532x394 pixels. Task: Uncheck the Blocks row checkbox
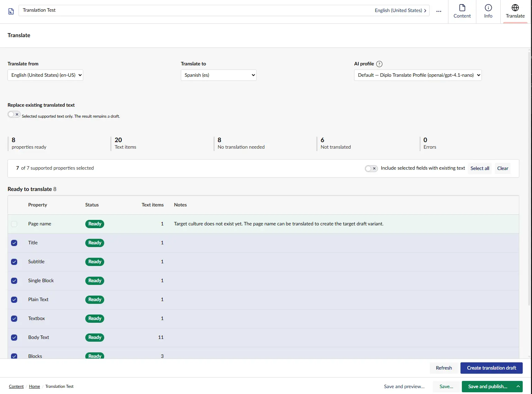pyautogui.click(x=14, y=356)
